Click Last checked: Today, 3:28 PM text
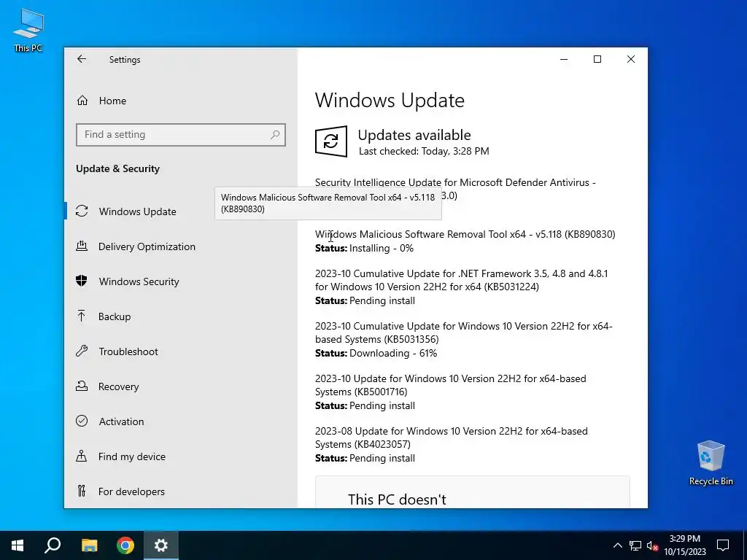The height and width of the screenshot is (560, 747). pos(424,152)
